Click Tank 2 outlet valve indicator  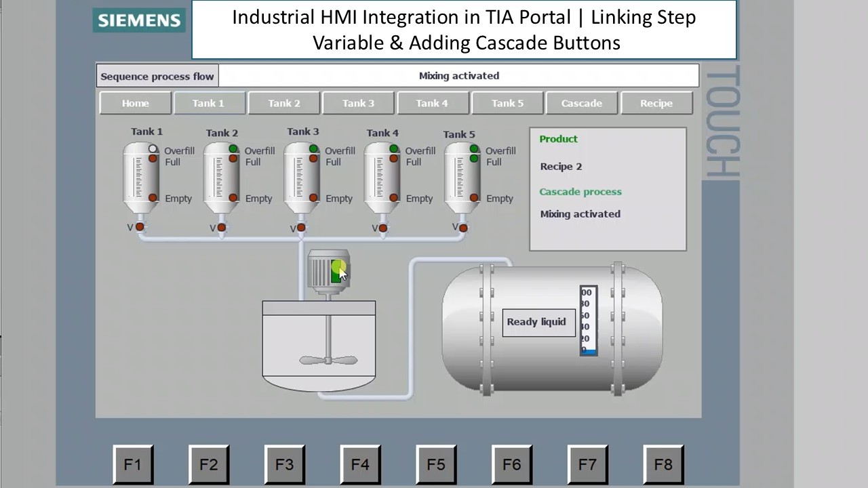pos(221,228)
